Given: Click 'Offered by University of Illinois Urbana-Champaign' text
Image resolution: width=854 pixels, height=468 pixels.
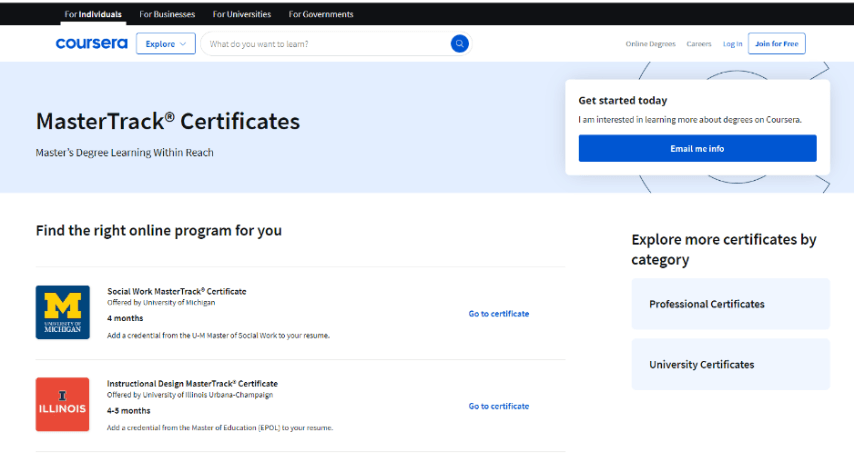Looking at the screenshot, I should pos(190,395).
